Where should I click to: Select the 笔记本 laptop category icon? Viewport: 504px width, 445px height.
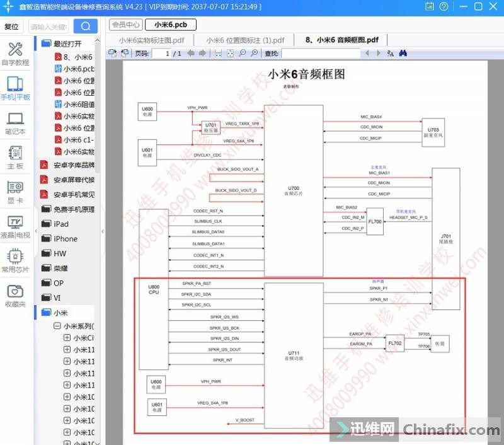pyautogui.click(x=15, y=123)
